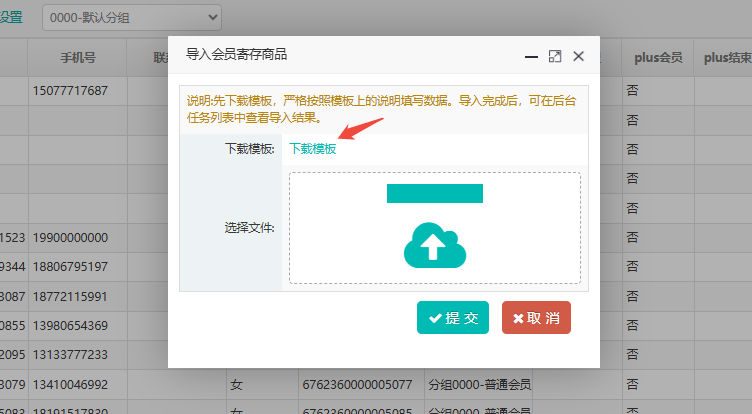Submit the import with 提交 button

point(453,318)
